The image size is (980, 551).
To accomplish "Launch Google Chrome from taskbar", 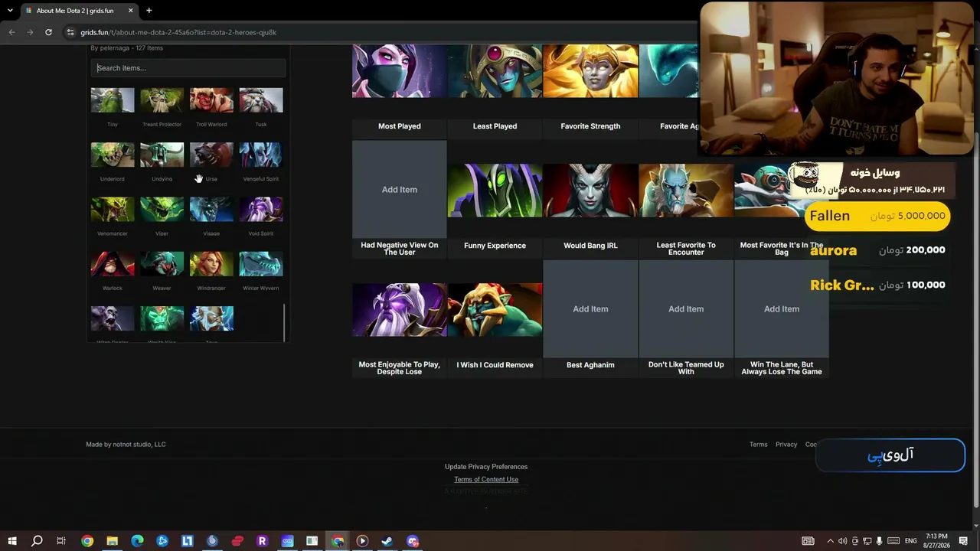I will tap(87, 541).
